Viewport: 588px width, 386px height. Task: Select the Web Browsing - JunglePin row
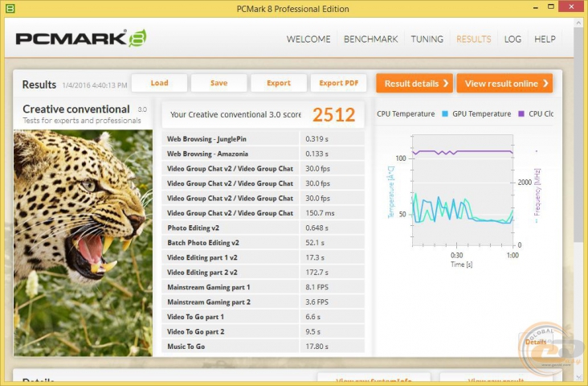tap(263, 139)
